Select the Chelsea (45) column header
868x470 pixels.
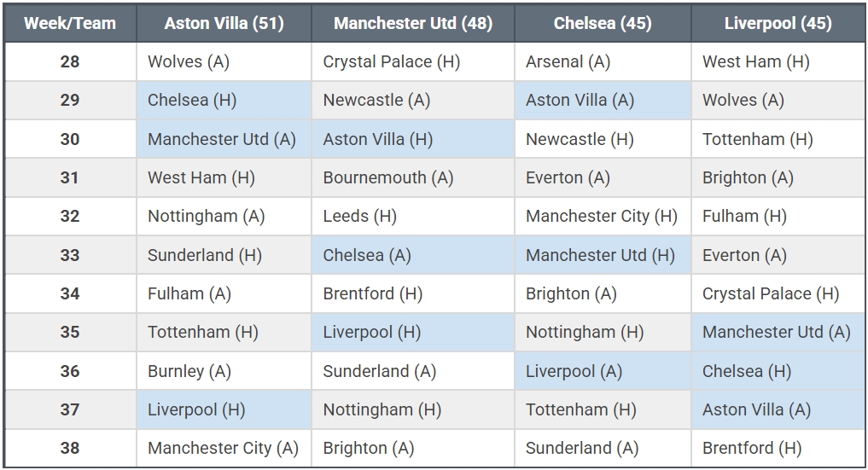click(602, 23)
